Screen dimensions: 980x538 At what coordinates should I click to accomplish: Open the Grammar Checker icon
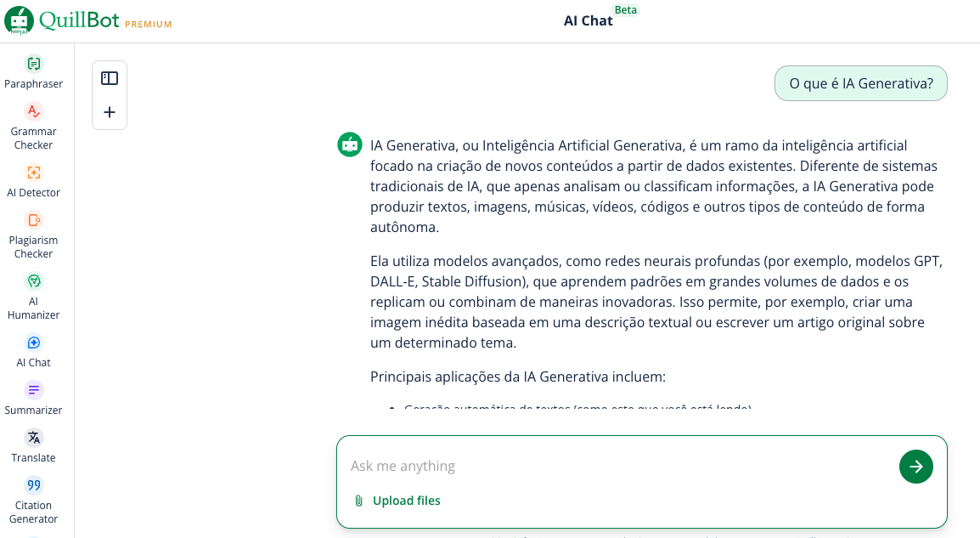tap(34, 111)
